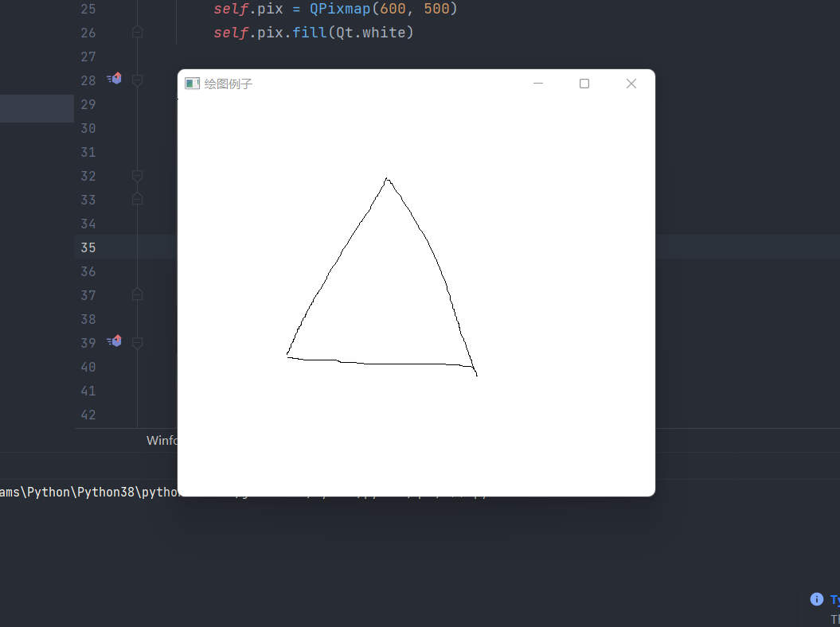Click the override gutter icon on line 28
This screenshot has height=627, width=840.
pyautogui.click(x=114, y=79)
